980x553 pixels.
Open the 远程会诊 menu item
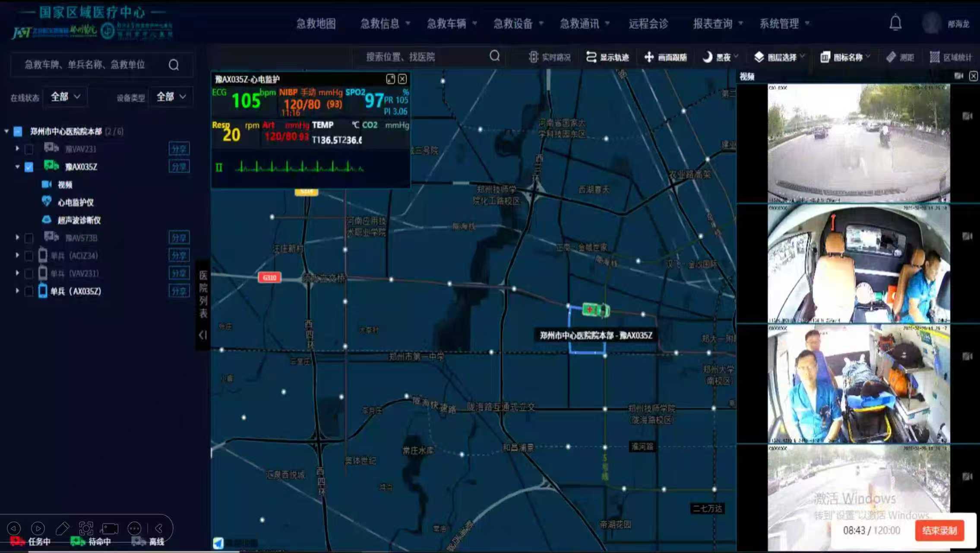(648, 24)
